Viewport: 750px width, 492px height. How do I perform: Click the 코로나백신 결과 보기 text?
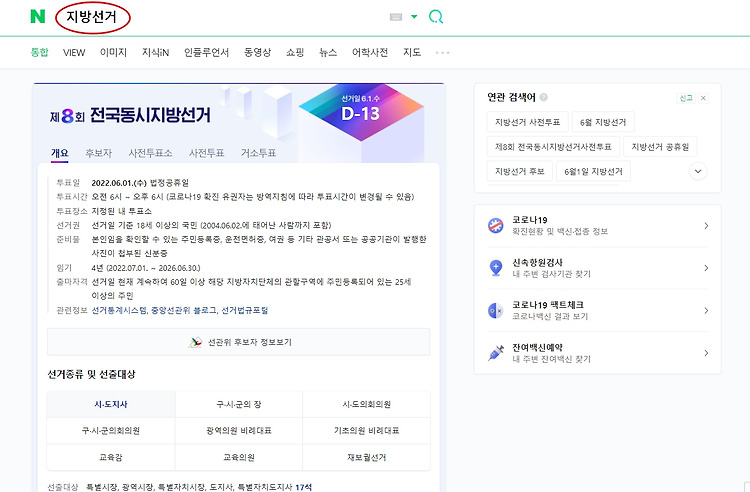[x=550, y=316]
